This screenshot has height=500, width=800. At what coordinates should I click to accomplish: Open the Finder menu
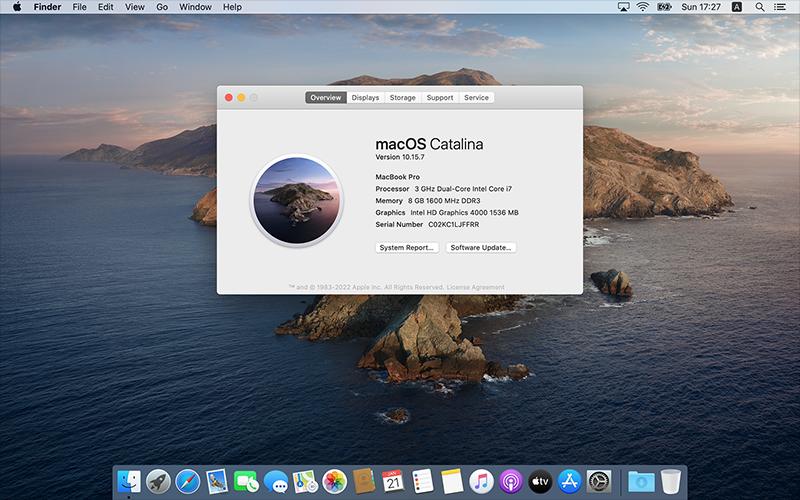click(x=47, y=7)
